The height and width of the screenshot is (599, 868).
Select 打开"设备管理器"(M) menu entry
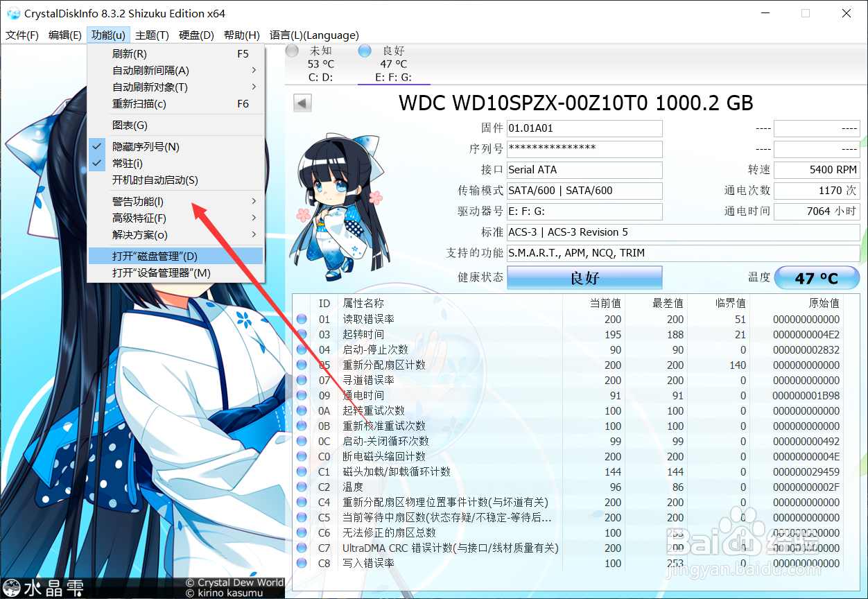pyautogui.click(x=175, y=273)
